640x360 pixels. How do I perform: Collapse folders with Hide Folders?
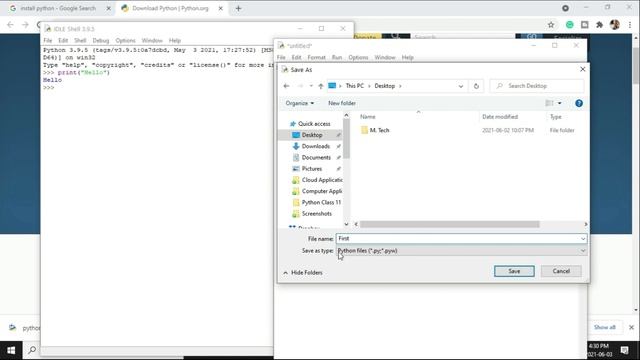coord(302,273)
